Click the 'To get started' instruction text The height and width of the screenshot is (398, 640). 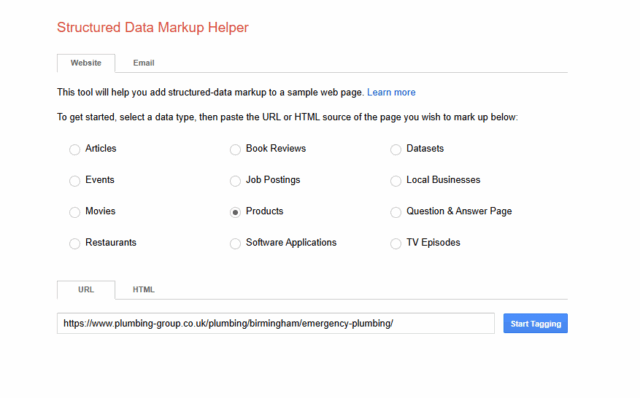287,118
